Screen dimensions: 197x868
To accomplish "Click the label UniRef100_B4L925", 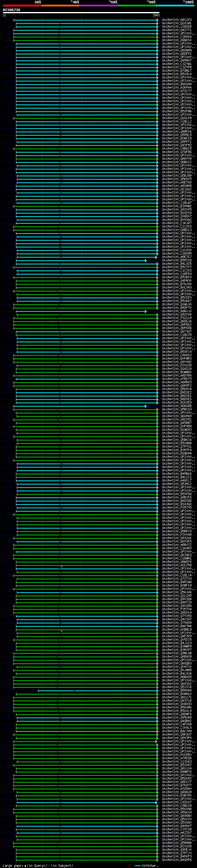I will coord(176,264).
